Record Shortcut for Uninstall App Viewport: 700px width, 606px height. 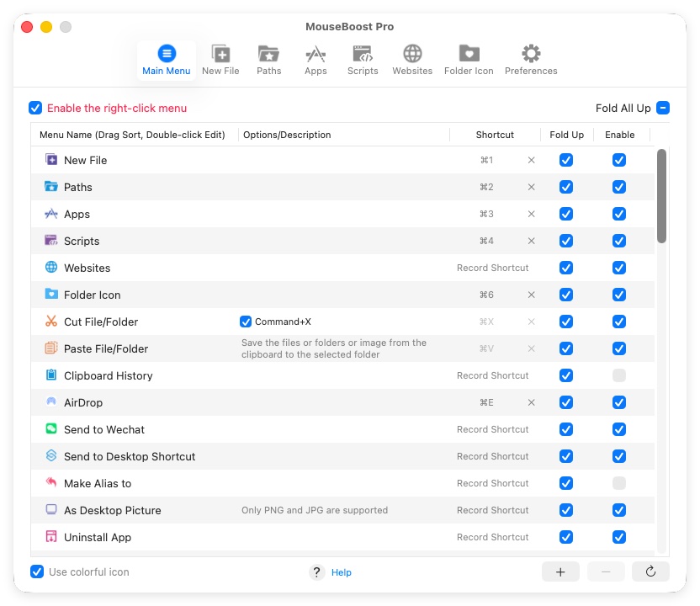[x=492, y=537]
